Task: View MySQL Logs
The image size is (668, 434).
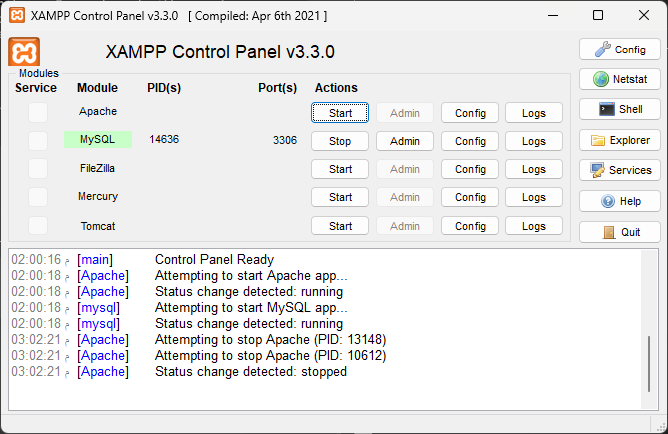Action: pos(534,141)
